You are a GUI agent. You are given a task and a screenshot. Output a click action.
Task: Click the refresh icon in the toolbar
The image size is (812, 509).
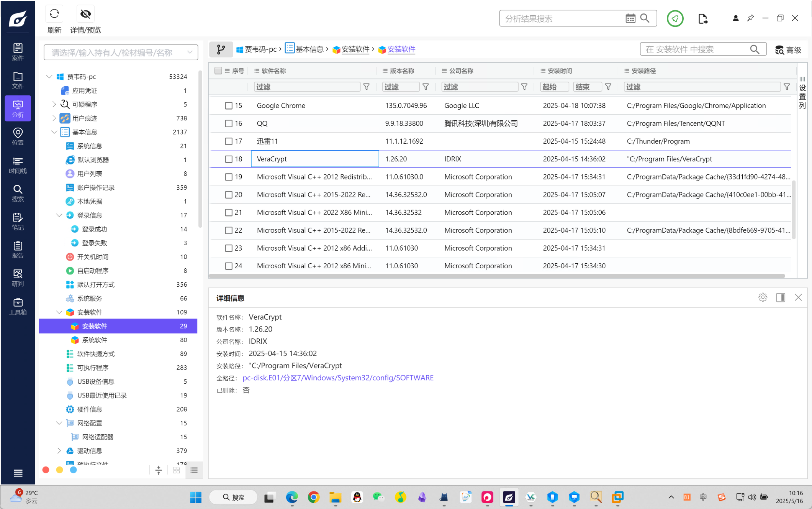point(54,14)
